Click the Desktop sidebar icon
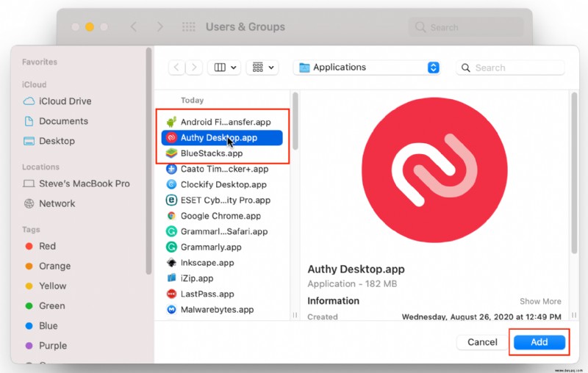This screenshot has width=588, height=373. pyautogui.click(x=29, y=141)
